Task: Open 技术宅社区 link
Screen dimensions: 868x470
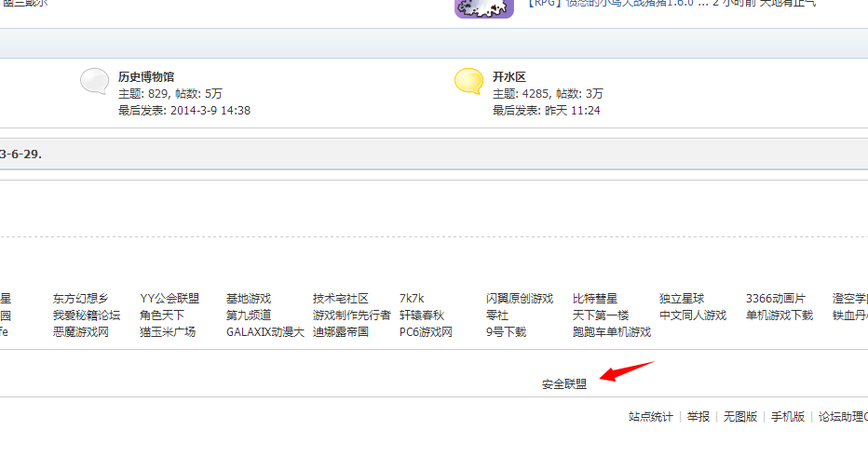Action: 341,299
